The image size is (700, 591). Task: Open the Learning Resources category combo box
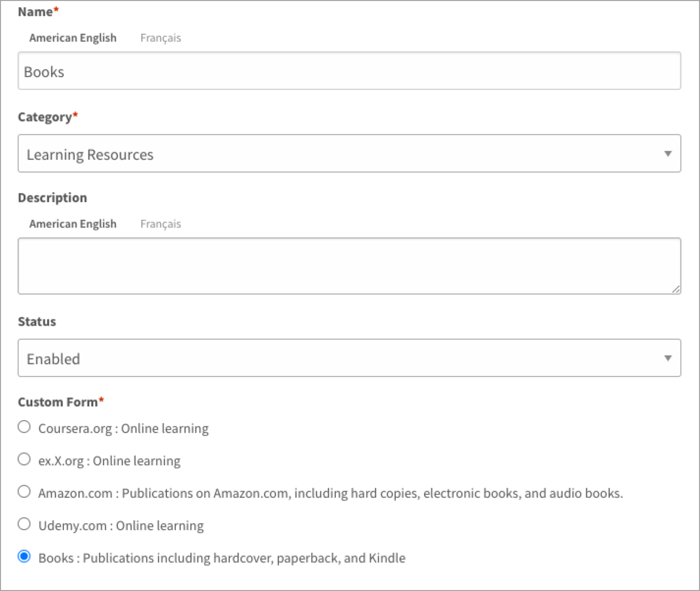[x=349, y=154]
